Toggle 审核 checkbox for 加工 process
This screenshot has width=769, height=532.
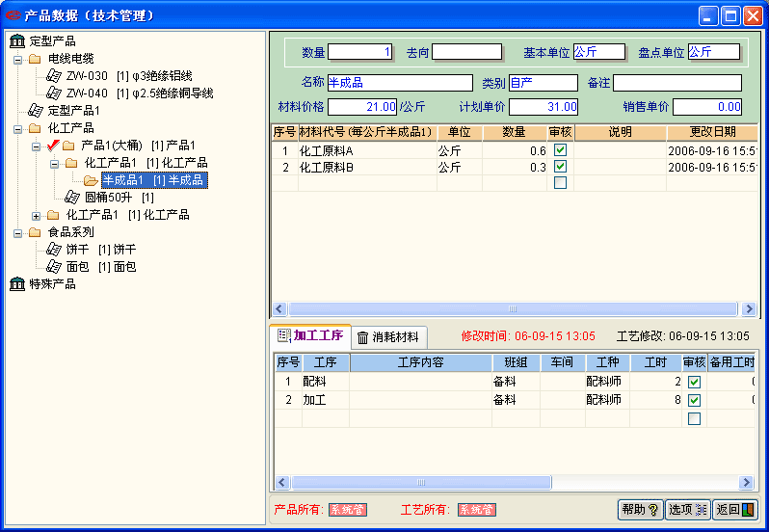[x=694, y=400]
